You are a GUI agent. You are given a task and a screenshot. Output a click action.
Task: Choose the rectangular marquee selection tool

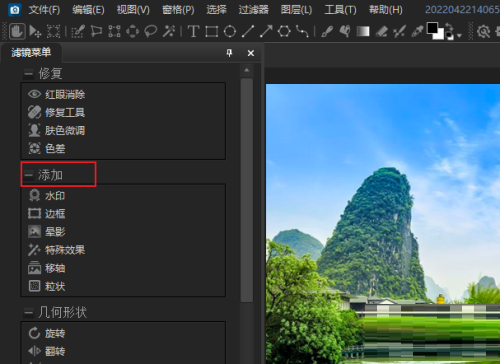point(53,31)
